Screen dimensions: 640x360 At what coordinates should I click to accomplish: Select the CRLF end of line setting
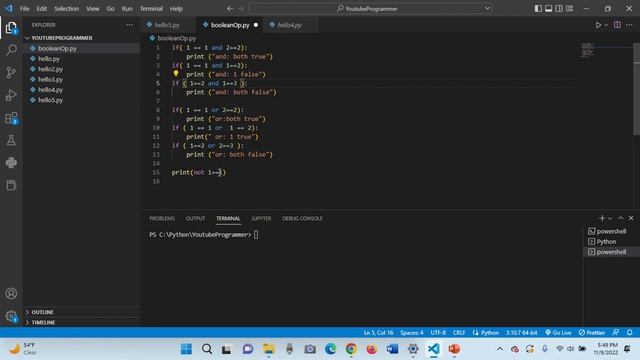459,333
